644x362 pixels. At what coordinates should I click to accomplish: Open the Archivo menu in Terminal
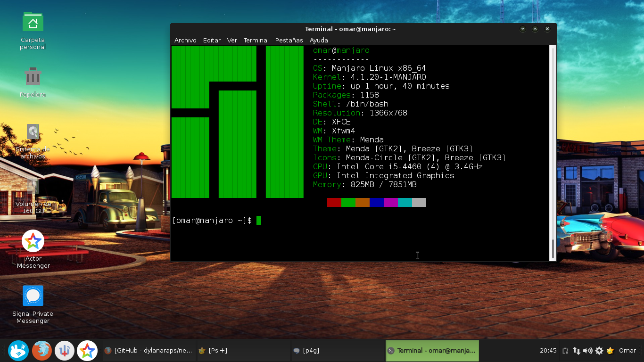tap(185, 40)
